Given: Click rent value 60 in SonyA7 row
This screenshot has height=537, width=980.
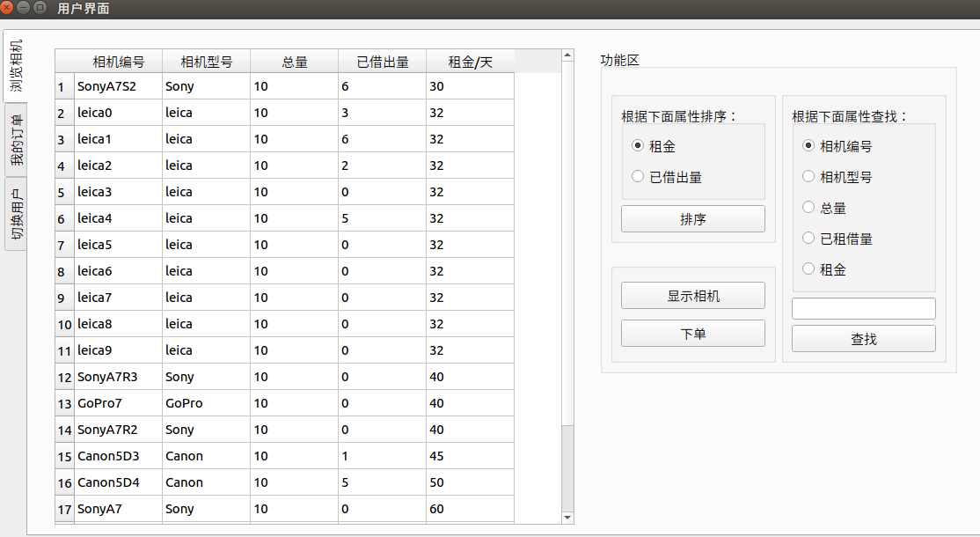Looking at the screenshot, I should click(x=470, y=509).
